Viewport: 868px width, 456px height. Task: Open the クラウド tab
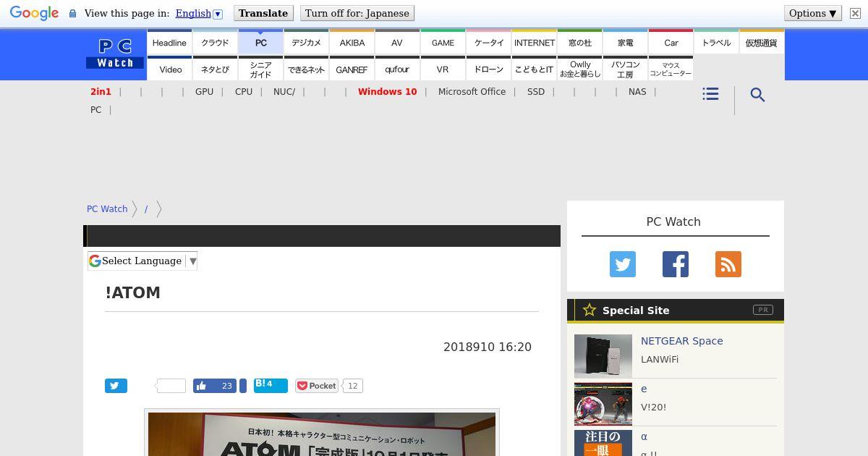tap(215, 43)
